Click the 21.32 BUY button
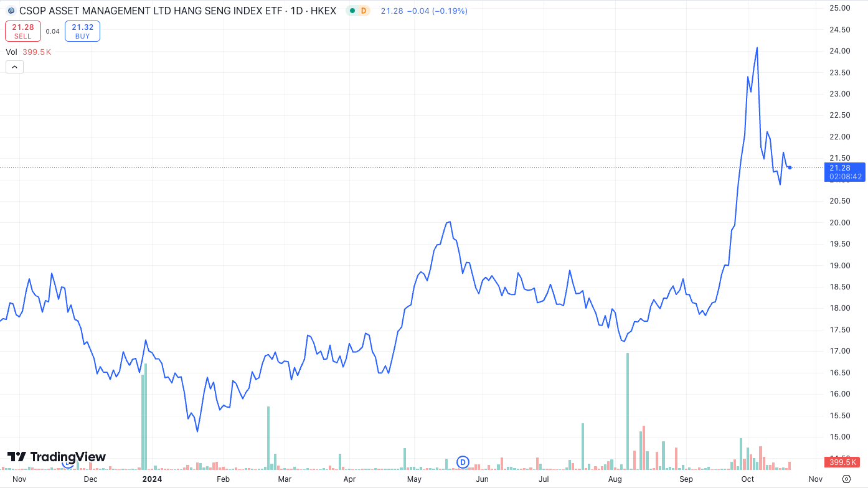The width and height of the screenshot is (868, 488). click(x=82, y=31)
